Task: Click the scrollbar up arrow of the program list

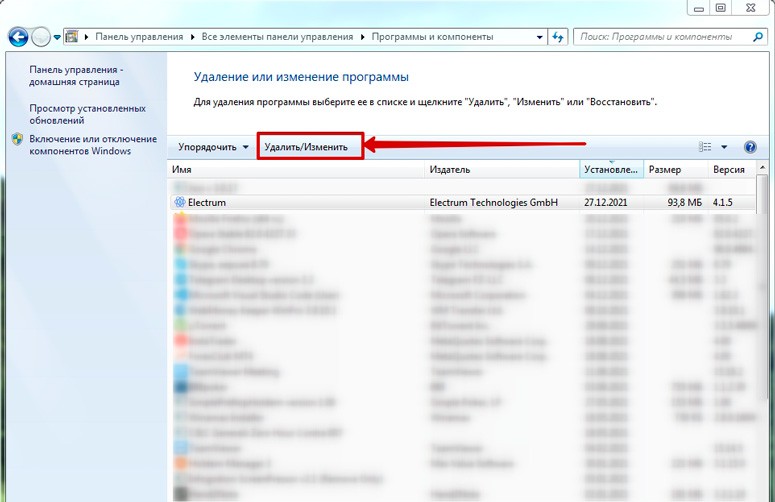Action: [762, 168]
